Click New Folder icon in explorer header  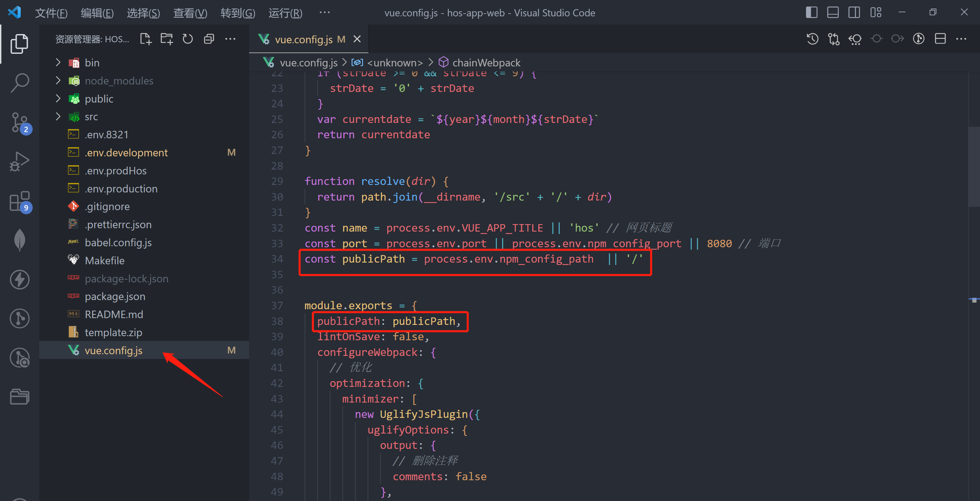[167, 39]
